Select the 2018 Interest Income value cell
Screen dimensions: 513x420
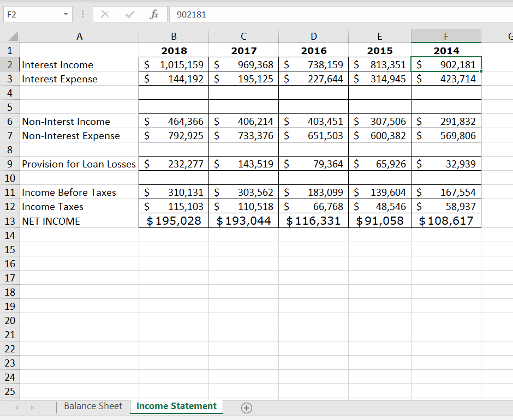tap(174, 64)
